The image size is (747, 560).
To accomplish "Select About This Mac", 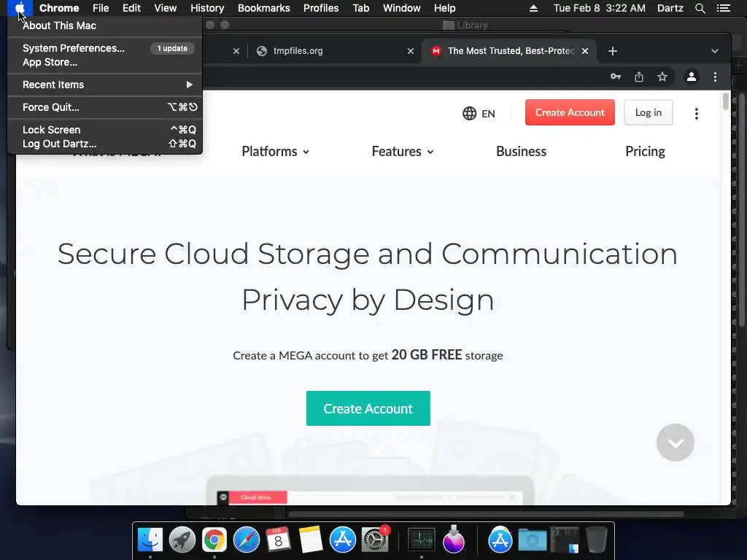I will click(105, 26).
